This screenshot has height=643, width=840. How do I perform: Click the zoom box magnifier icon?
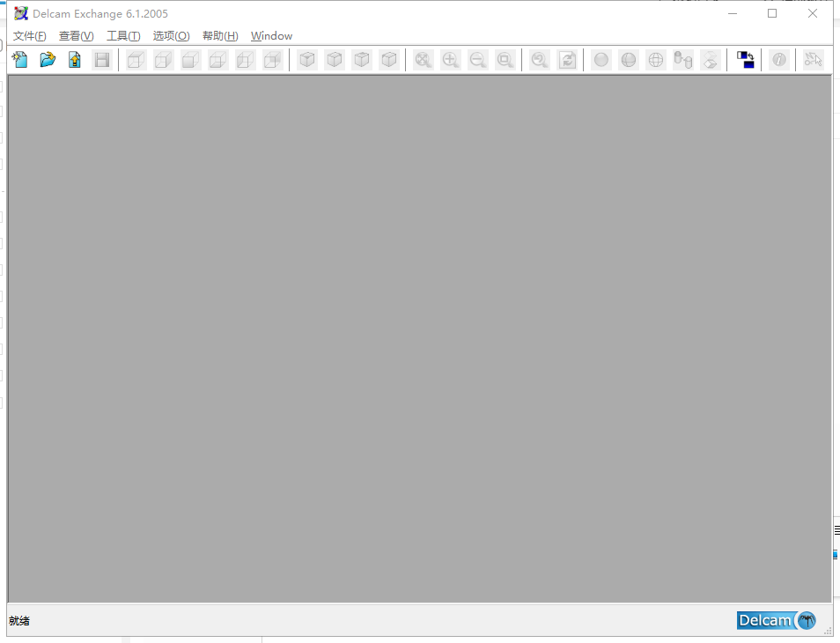coord(505,60)
